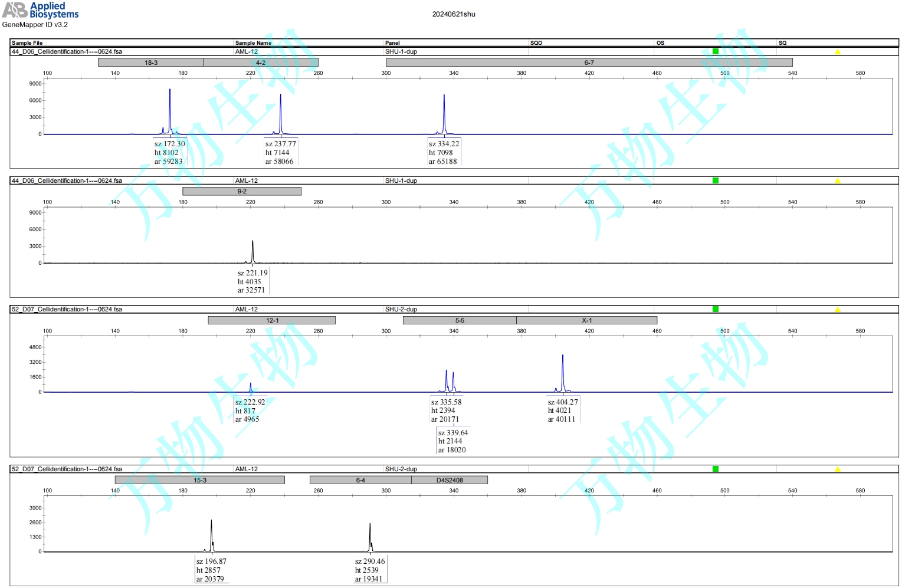Click green status square above 18-3 marker row
The image size is (902, 588).
715,52
